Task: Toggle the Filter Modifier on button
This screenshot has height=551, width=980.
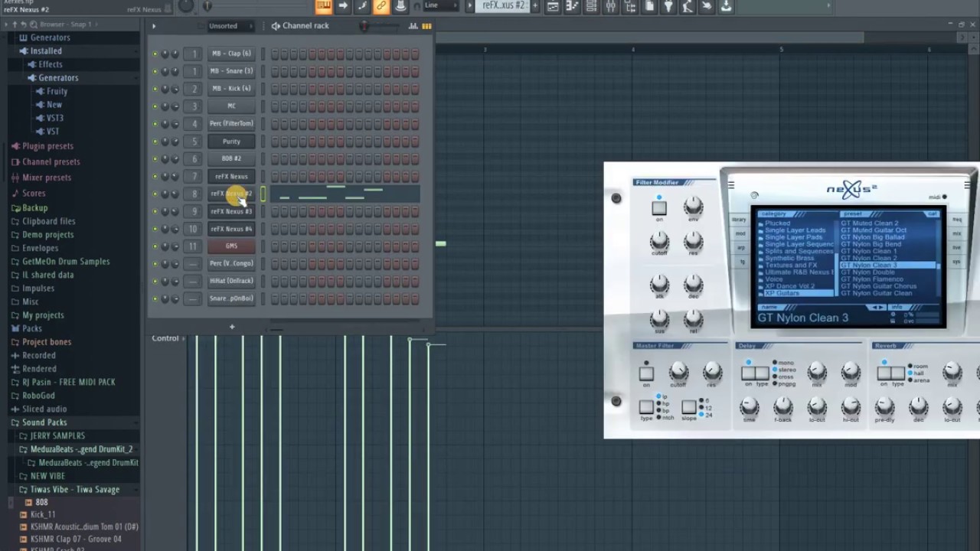Action: [x=659, y=208]
